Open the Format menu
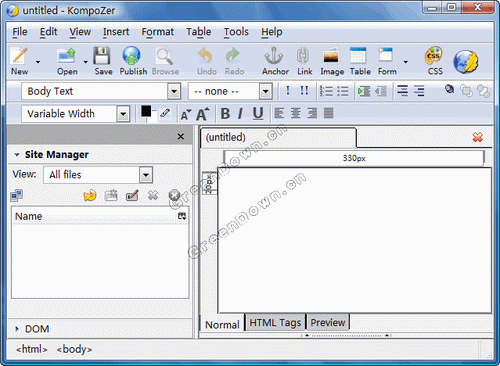Image resolution: width=500 pixels, height=366 pixels. (x=157, y=32)
